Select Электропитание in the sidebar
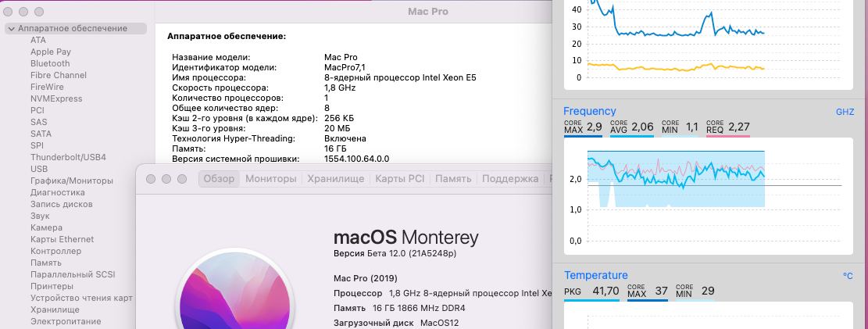 tap(66, 321)
